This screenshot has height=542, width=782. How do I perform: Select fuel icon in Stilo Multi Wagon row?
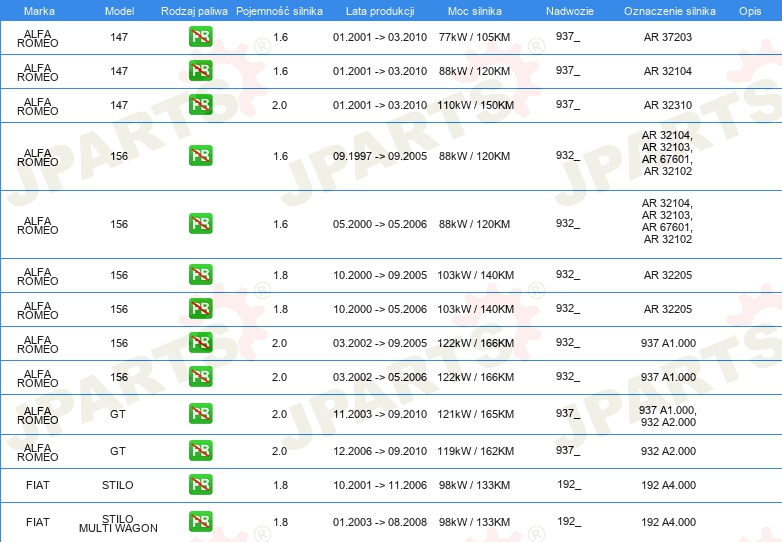(x=200, y=521)
